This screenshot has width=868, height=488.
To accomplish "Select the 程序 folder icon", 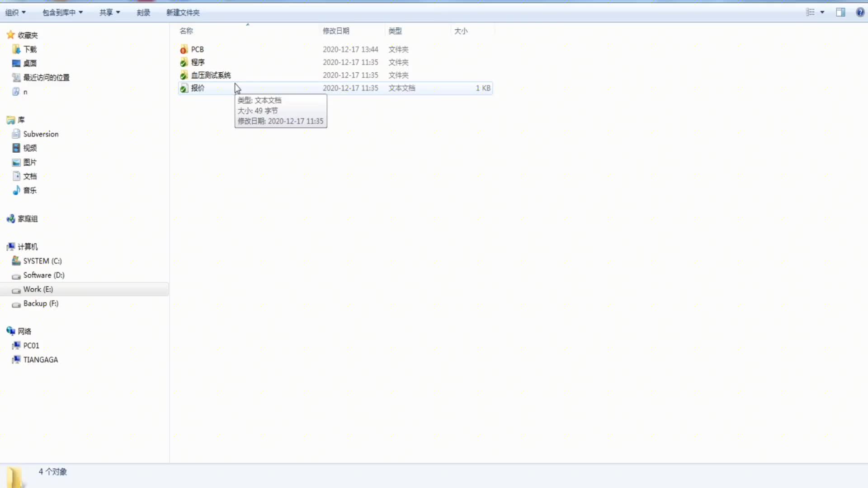I will tap(184, 62).
